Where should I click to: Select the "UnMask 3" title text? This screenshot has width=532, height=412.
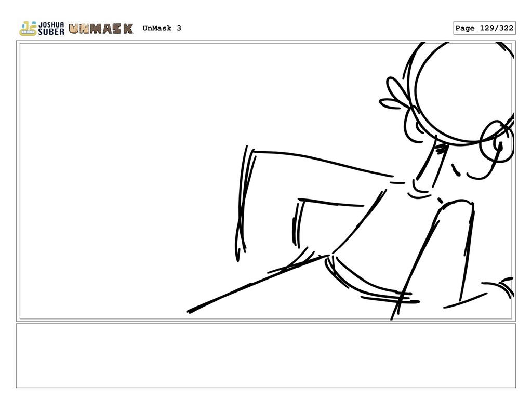click(x=162, y=28)
